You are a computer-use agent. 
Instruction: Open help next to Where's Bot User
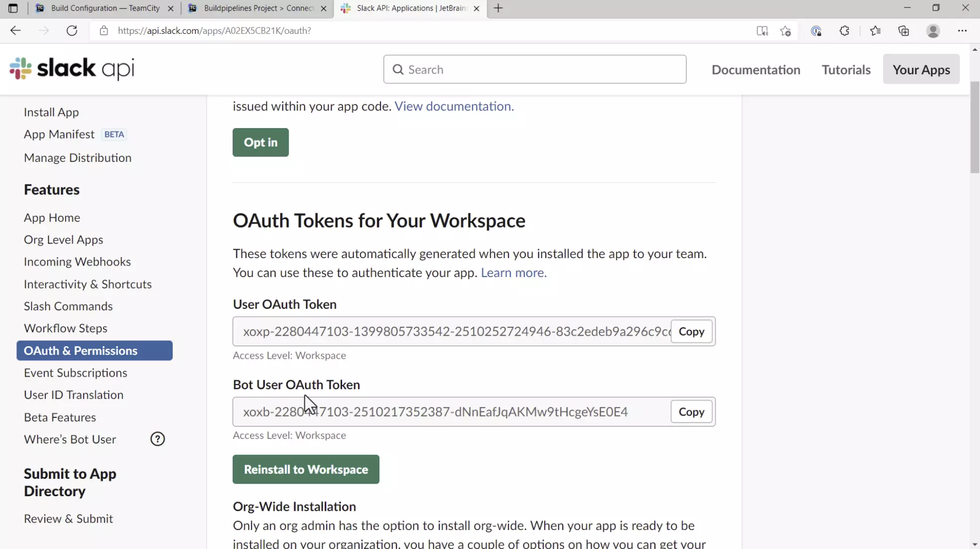pyautogui.click(x=157, y=439)
